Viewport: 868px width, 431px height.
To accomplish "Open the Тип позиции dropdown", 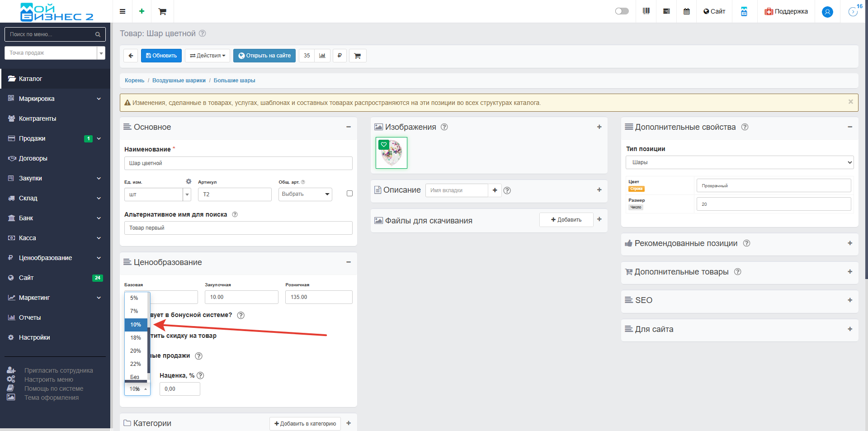I will (x=740, y=162).
